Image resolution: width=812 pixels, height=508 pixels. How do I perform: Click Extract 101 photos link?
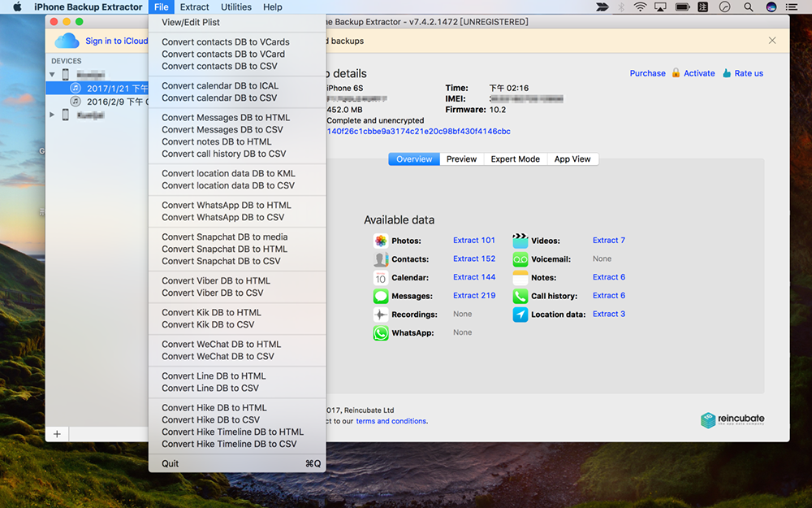pyautogui.click(x=474, y=240)
